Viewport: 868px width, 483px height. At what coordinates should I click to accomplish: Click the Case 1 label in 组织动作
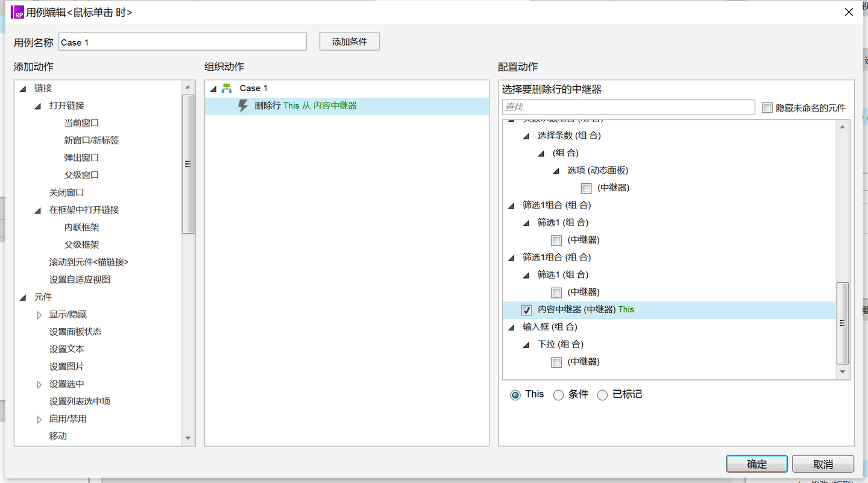pos(254,89)
